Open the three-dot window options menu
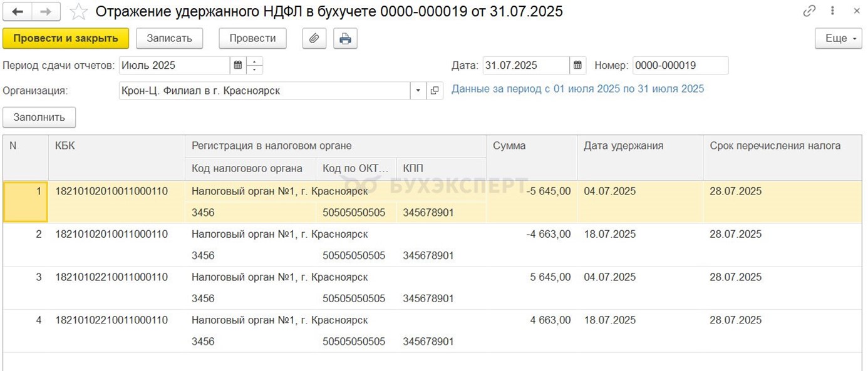This screenshot has width=868, height=371. coord(832,11)
